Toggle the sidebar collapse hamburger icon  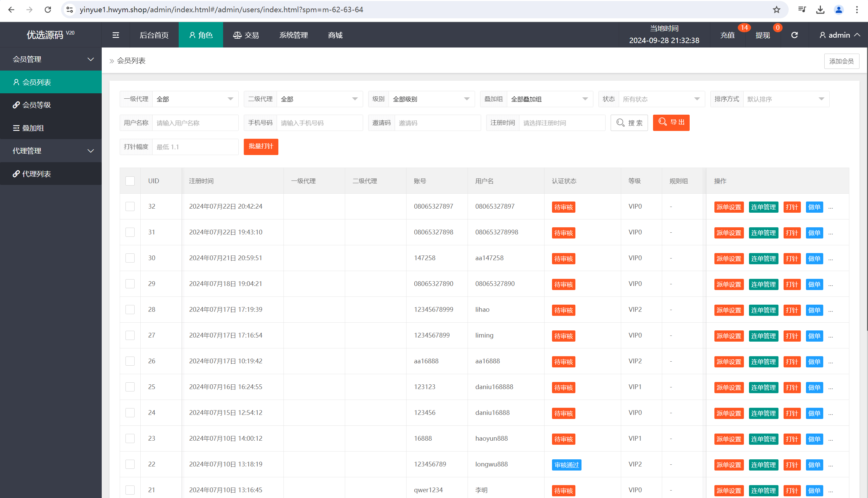coord(116,35)
